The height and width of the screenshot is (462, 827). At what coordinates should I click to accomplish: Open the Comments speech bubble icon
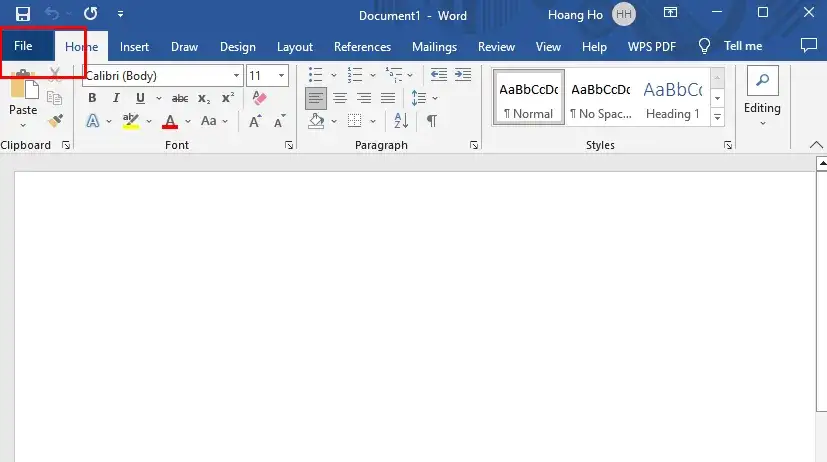(809, 45)
